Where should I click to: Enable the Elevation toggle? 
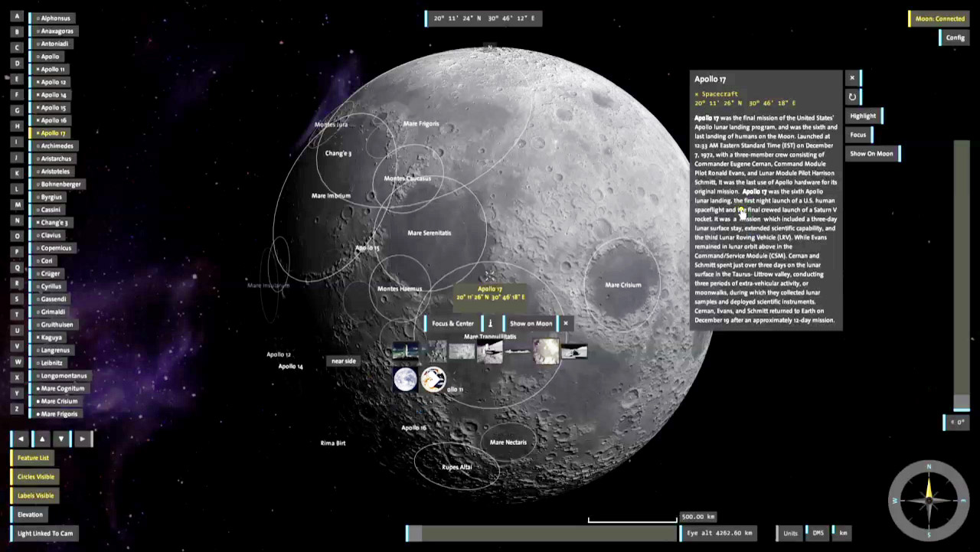point(30,514)
